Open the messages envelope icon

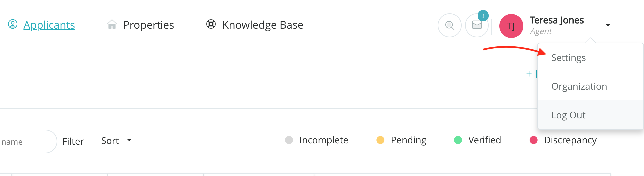pos(477,25)
